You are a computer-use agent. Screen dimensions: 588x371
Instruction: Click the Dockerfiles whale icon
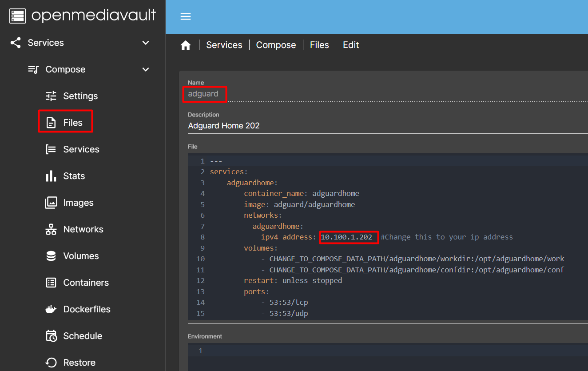(x=51, y=309)
